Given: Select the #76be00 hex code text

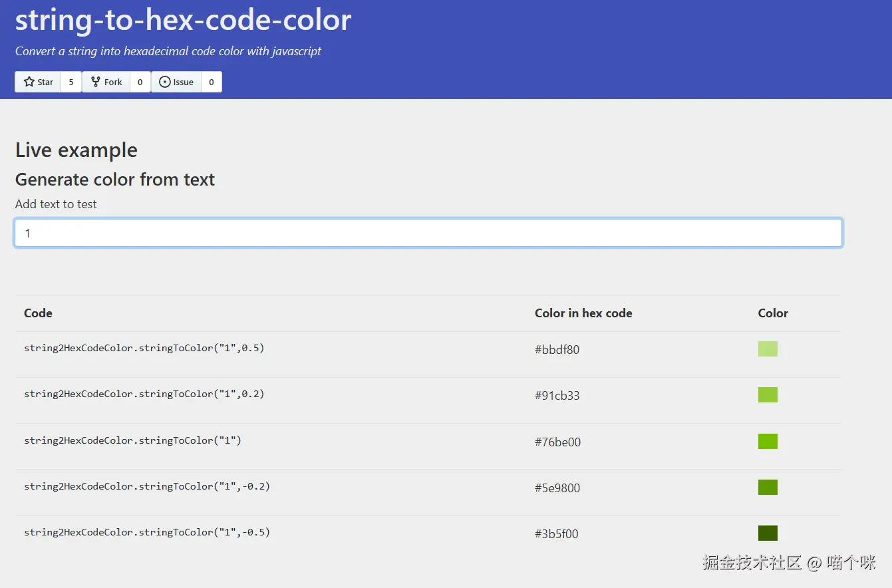Looking at the screenshot, I should pos(557,442).
